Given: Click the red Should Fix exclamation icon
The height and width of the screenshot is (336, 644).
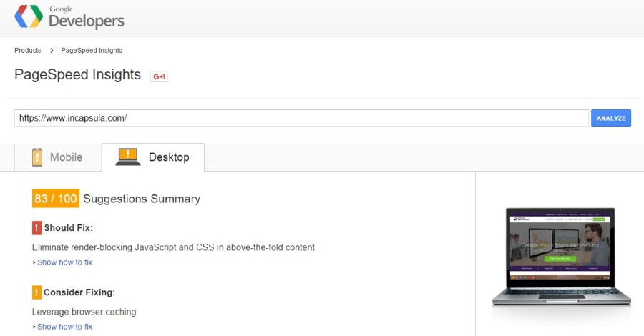Looking at the screenshot, I should [x=36, y=227].
